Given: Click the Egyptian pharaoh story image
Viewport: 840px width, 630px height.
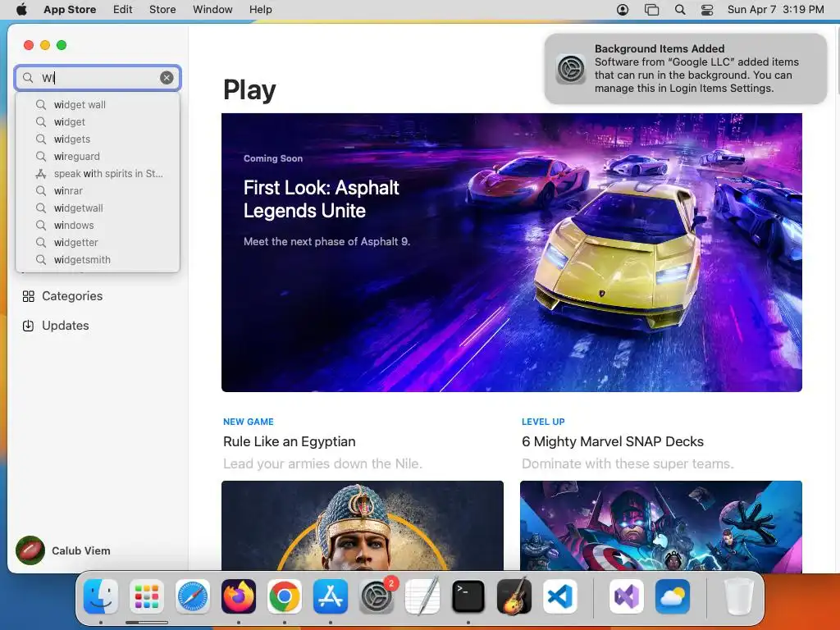Looking at the screenshot, I should 363,526.
